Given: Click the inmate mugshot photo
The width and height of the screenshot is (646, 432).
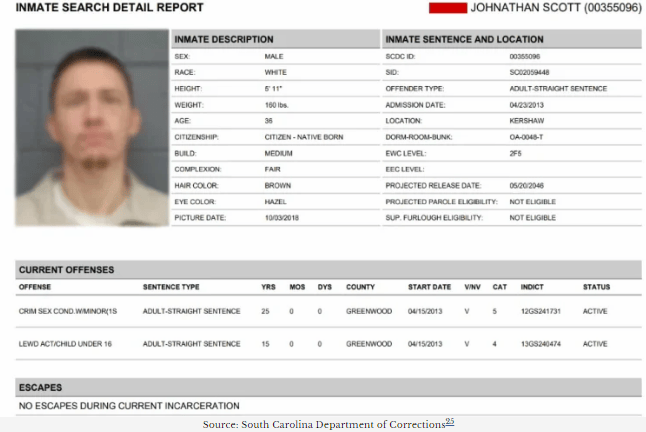Looking at the screenshot, I should click(x=92, y=128).
